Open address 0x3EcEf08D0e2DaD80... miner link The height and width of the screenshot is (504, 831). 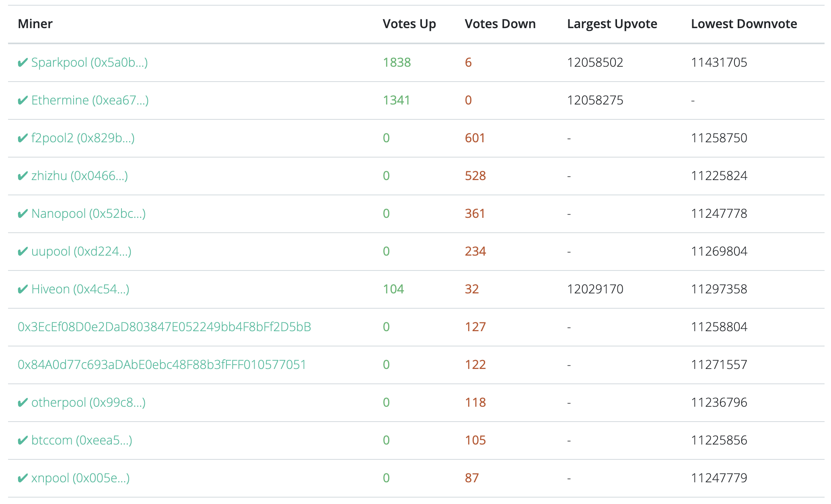[165, 327]
